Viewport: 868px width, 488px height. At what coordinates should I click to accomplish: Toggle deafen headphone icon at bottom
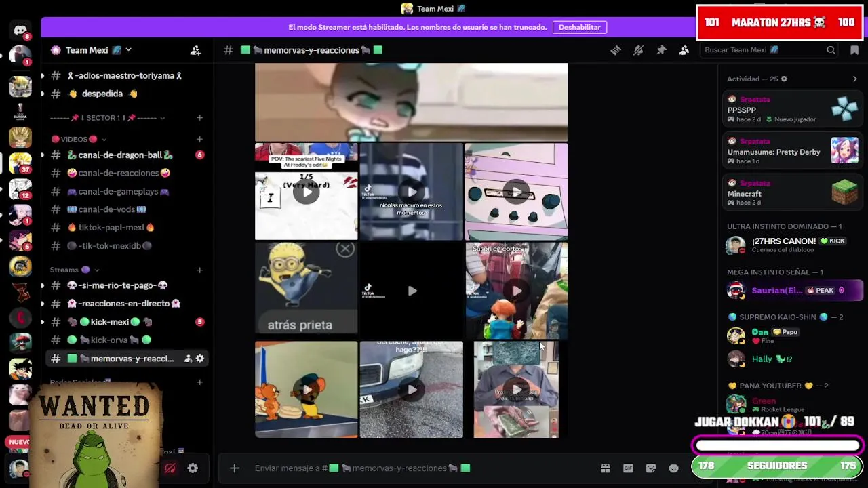pos(170,468)
